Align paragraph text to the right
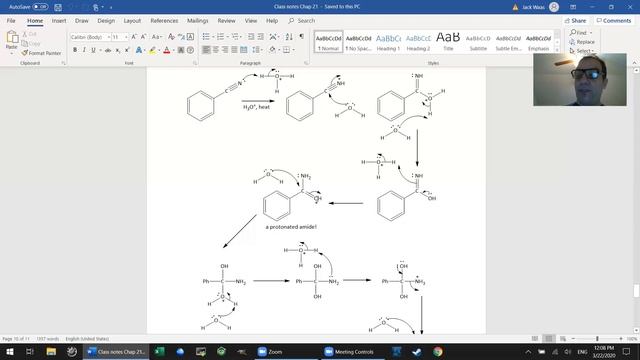 tap(225, 50)
